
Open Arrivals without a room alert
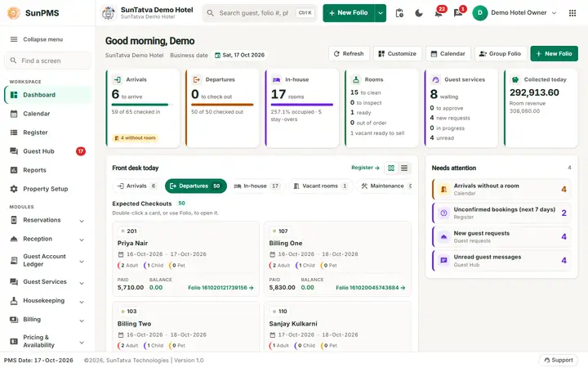point(501,189)
